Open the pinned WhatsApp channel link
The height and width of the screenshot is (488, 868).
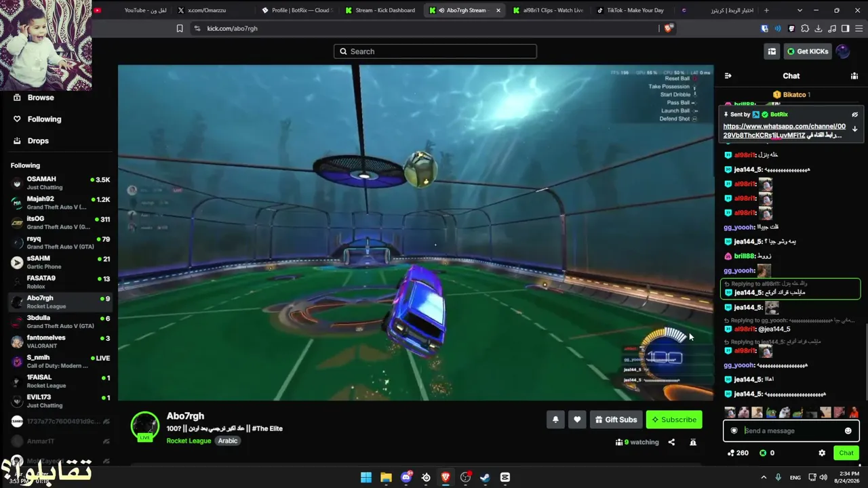tap(784, 131)
